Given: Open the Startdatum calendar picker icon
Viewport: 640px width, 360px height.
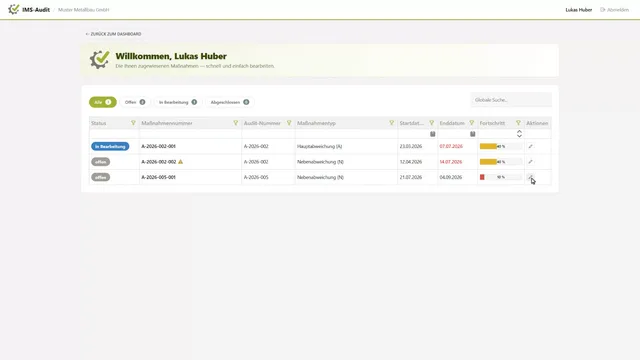Looking at the screenshot, I should coord(433,134).
